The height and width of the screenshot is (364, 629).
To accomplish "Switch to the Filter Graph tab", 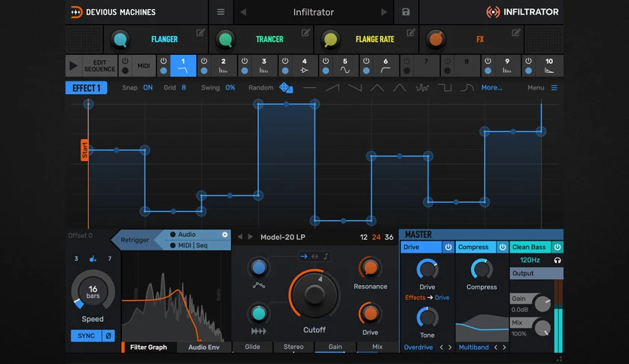I will click(x=148, y=347).
